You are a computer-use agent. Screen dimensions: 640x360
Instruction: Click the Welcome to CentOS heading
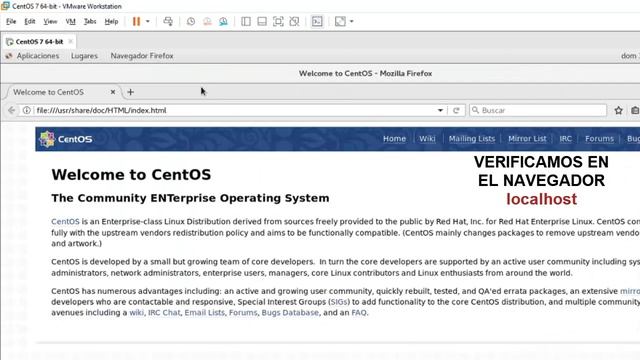(131, 175)
